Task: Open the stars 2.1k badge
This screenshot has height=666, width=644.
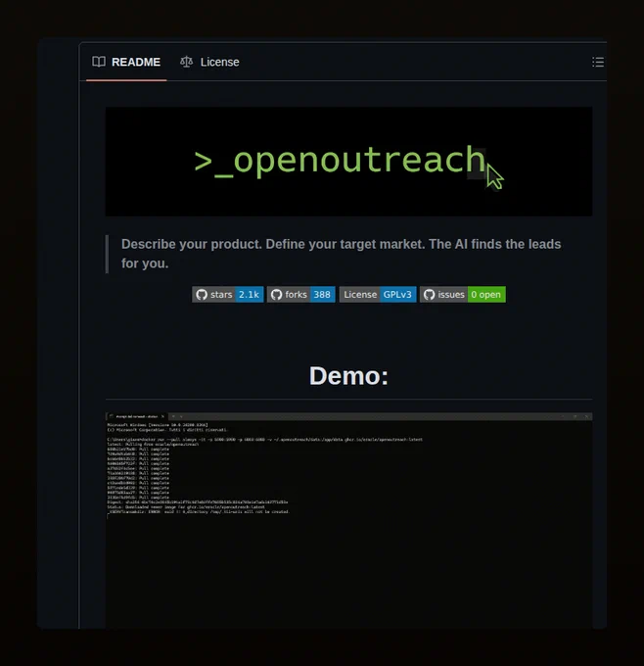Action: pos(227,295)
